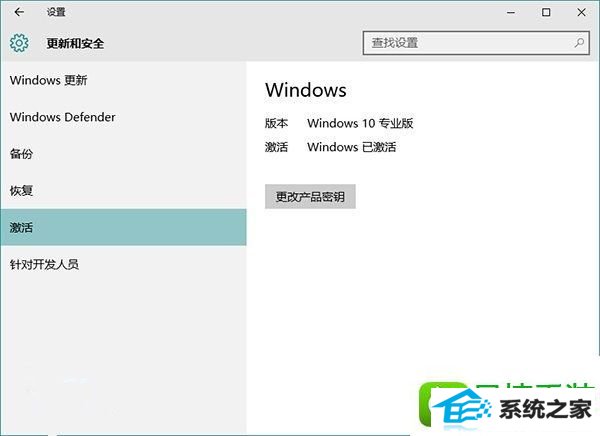Select 恢复 in the sidebar
This screenshot has height=436, width=600.
123,191
